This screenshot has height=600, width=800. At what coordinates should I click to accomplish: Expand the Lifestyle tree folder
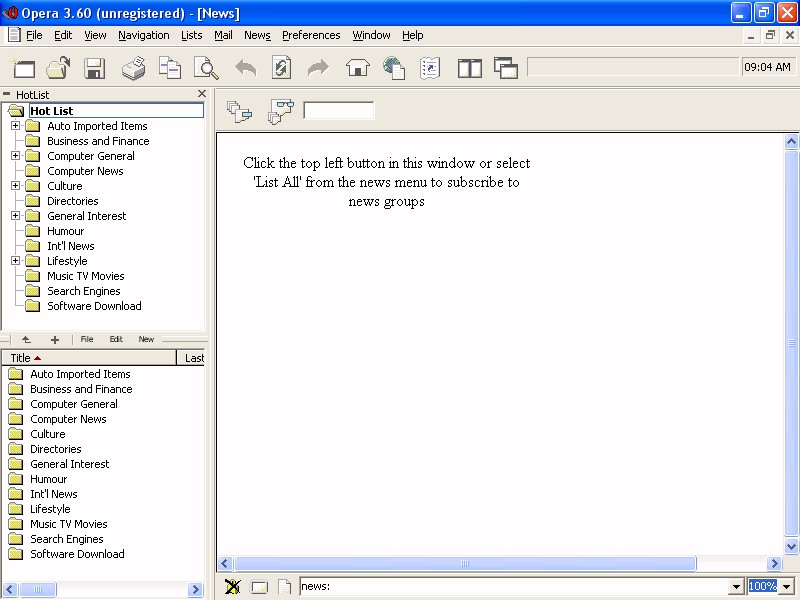[16, 261]
